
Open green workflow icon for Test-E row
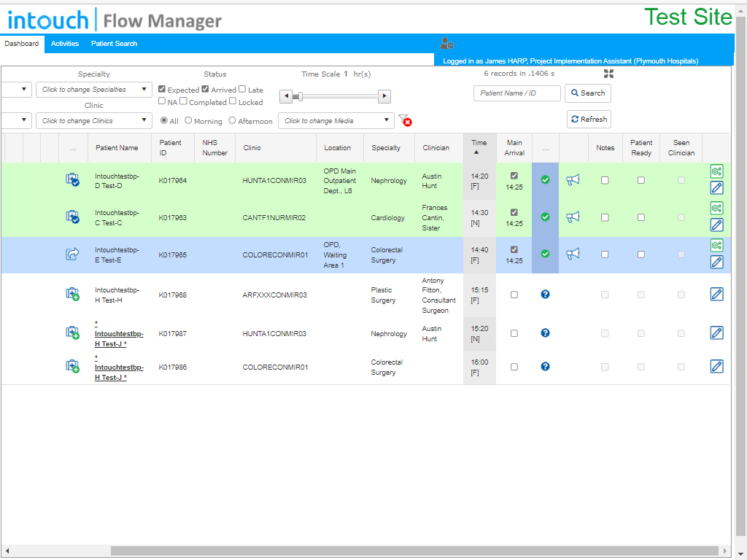tap(716, 245)
